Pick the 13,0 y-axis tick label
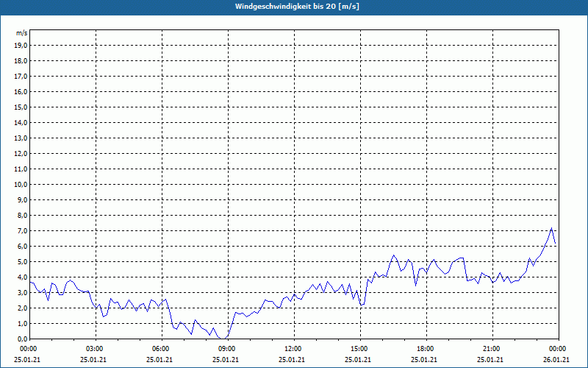 click(x=21, y=138)
